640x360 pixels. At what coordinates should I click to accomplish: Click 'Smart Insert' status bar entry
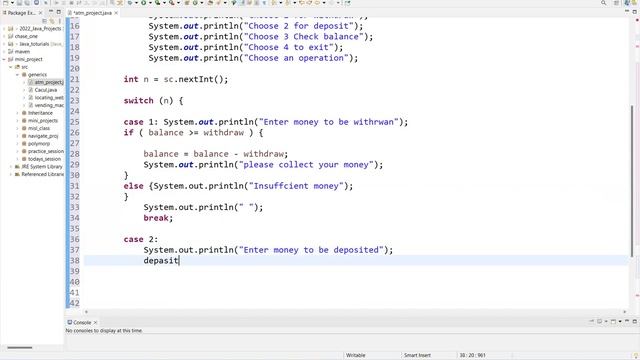coord(417,355)
